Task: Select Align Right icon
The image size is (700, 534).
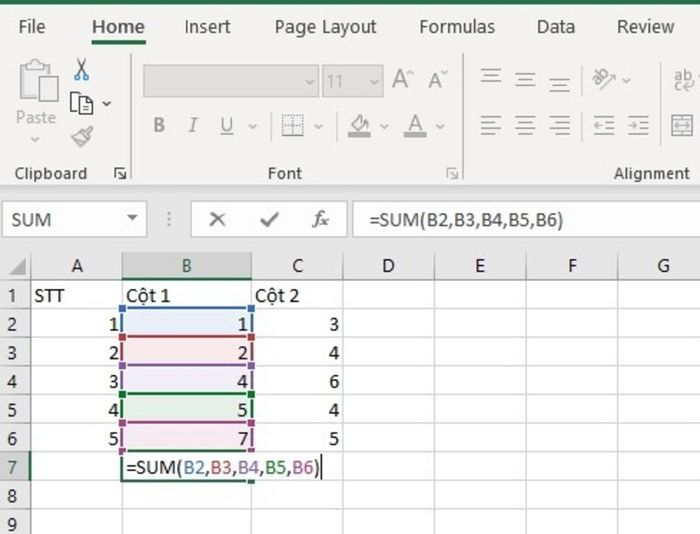Action: (x=559, y=125)
